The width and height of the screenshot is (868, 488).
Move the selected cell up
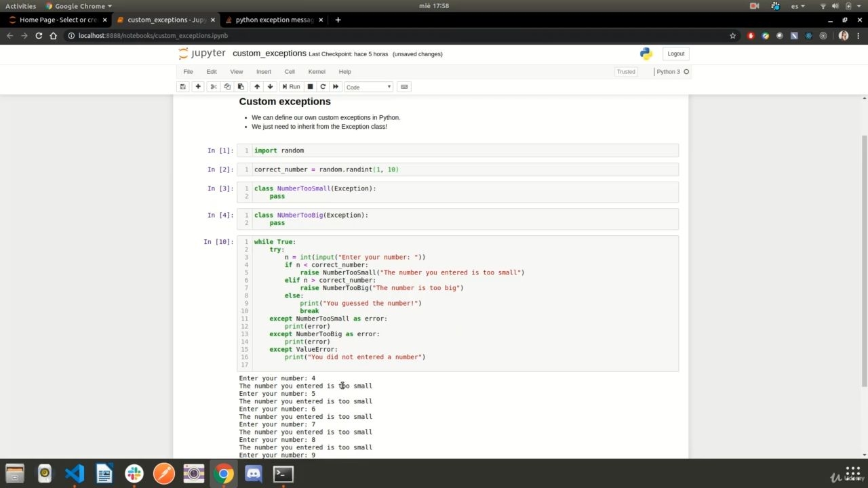[256, 87]
